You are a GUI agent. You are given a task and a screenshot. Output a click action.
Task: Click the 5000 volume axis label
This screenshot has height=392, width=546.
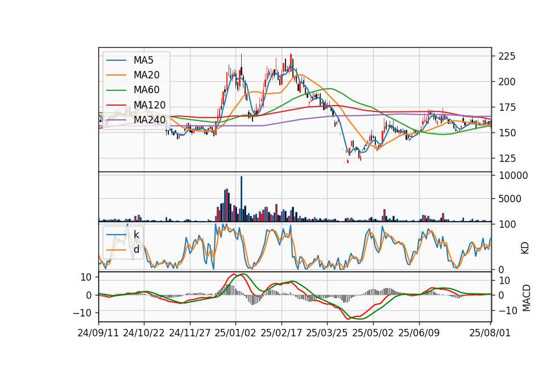click(x=510, y=199)
